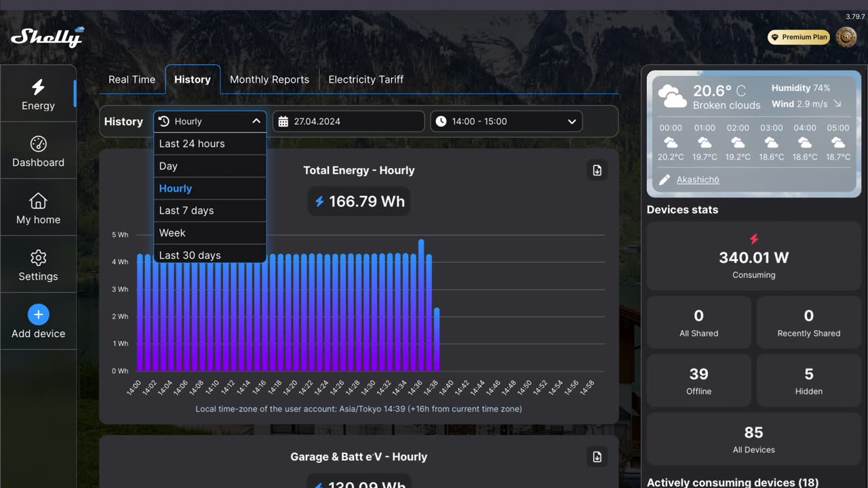Screen dimensions: 868x488
Task: Select Last 24 hours option
Action: [x=210, y=144]
